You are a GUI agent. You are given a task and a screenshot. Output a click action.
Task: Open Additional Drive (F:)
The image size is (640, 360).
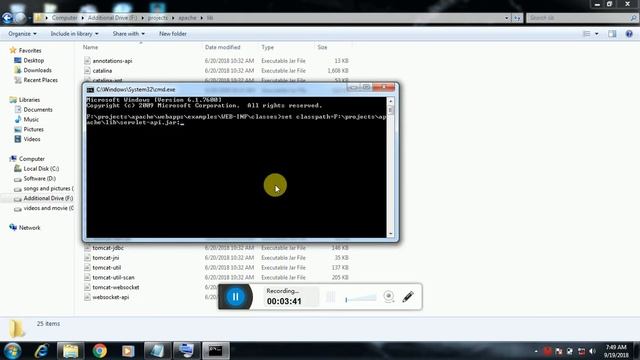(x=48, y=198)
